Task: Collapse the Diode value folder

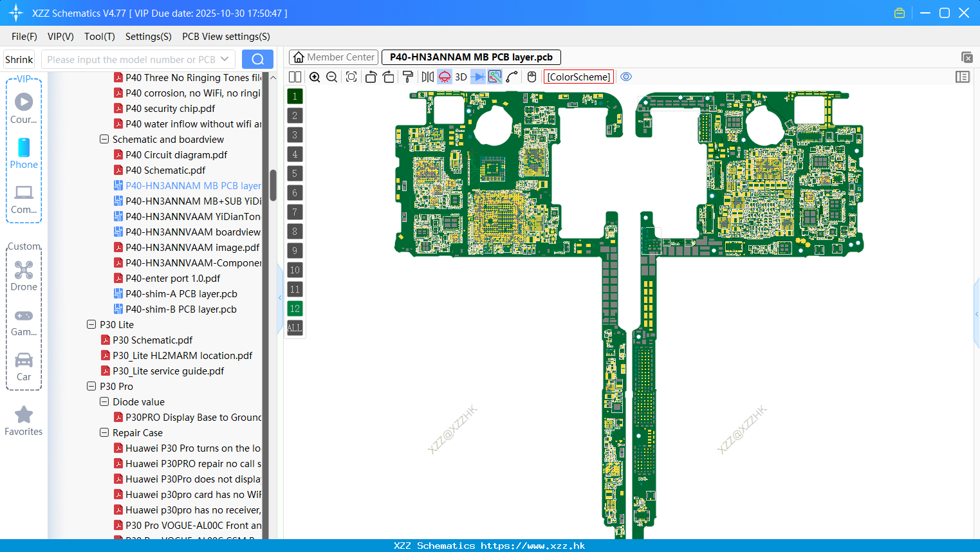Action: click(x=104, y=401)
